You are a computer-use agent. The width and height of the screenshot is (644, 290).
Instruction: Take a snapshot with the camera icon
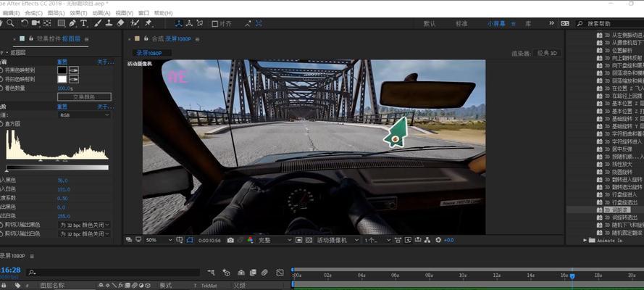(230, 240)
